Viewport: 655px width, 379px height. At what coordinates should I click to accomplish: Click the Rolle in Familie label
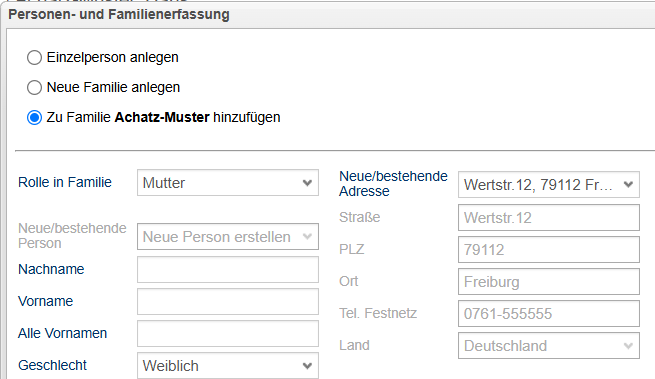(x=65, y=182)
